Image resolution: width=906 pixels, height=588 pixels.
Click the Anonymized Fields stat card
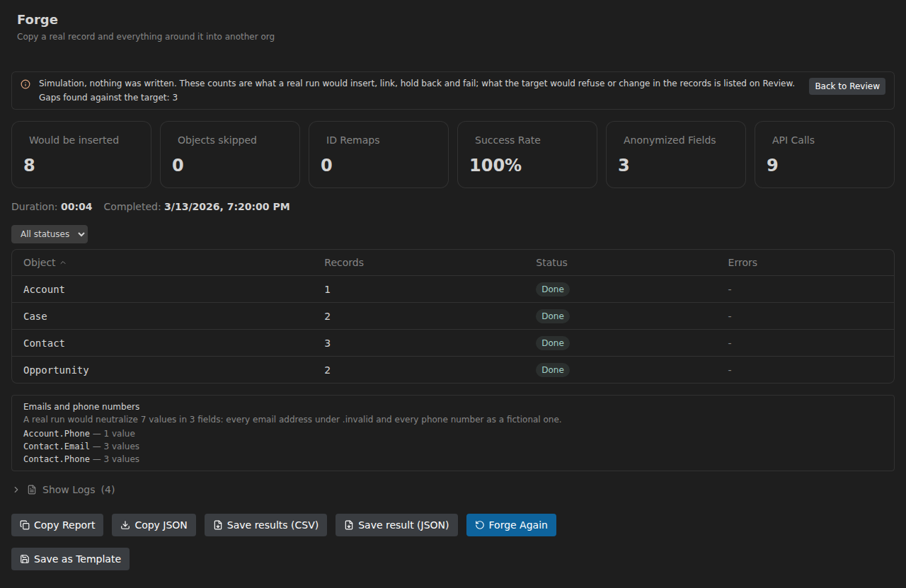point(676,154)
